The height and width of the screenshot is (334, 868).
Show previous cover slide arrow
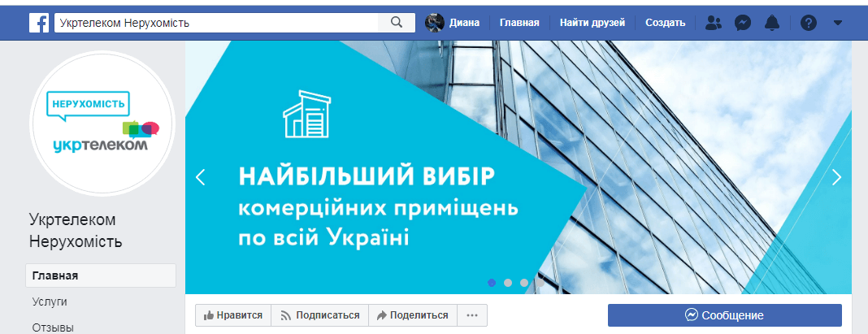[x=201, y=177]
